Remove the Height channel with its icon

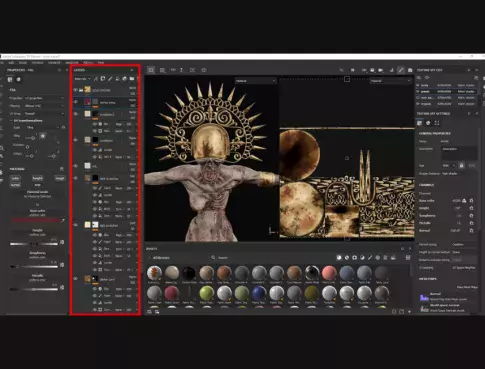(471, 208)
